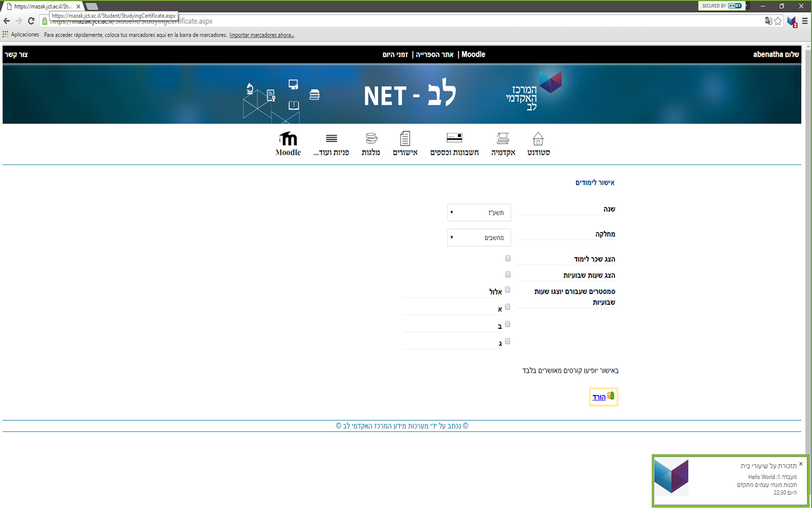This screenshot has height=508, width=812.
Task: Check the semester ב checkbox
Action: click(x=508, y=324)
